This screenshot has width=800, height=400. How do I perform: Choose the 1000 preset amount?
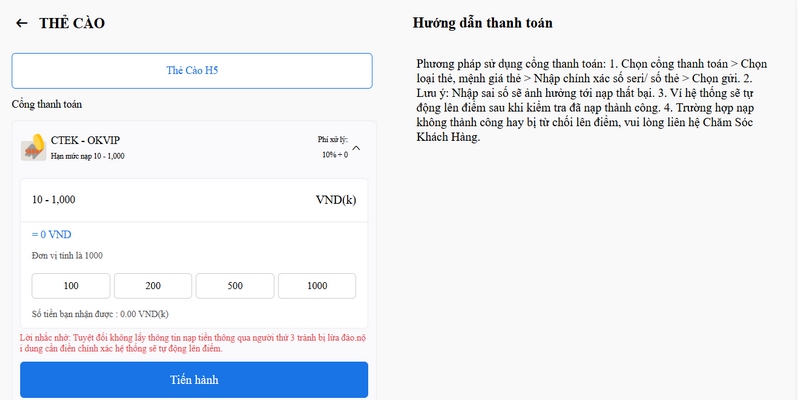coord(317,286)
